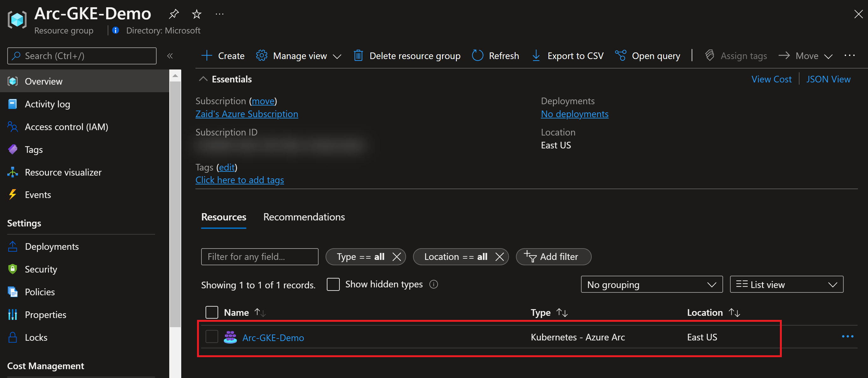Viewport: 868px width, 378px height.
Task: Tick the select-all checkbox beside Name header
Action: 212,312
